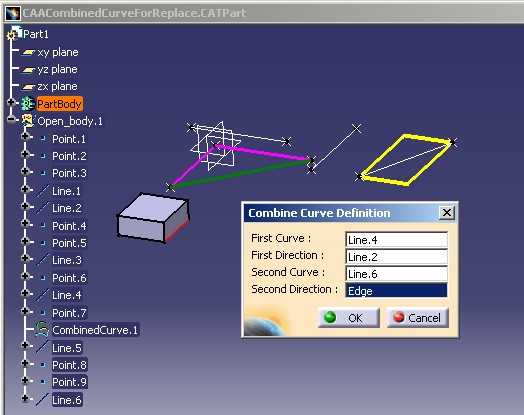Expand the Line.6 tree node
524x415 pixels.
tap(25, 398)
